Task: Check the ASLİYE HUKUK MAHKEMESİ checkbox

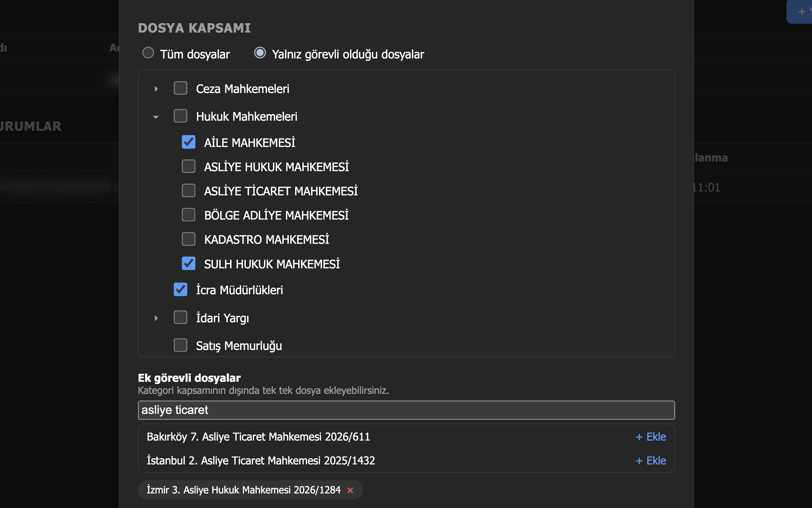Action: 189,166
